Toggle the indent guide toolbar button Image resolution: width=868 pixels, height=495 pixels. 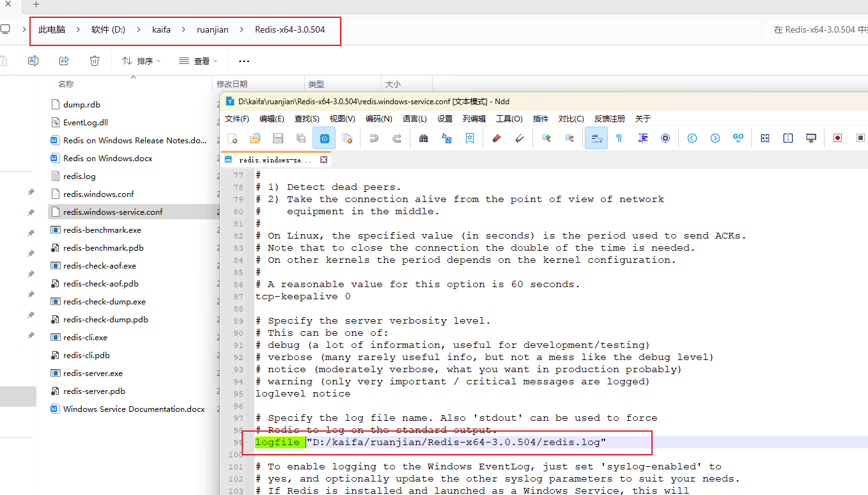pyautogui.click(x=643, y=138)
